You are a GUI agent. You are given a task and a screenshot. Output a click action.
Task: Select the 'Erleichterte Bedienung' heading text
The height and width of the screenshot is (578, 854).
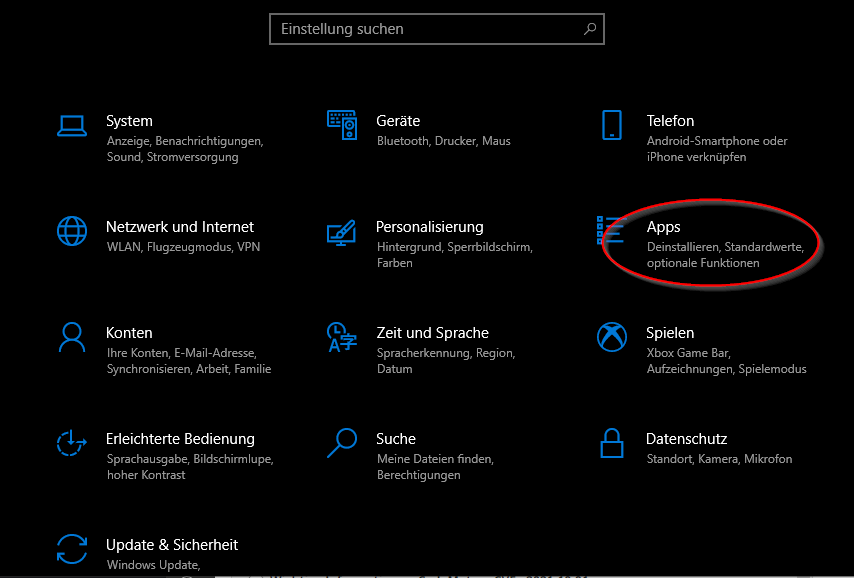(x=180, y=439)
